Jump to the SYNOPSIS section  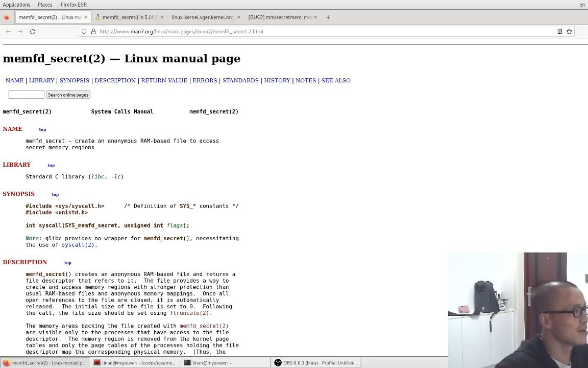[74, 80]
